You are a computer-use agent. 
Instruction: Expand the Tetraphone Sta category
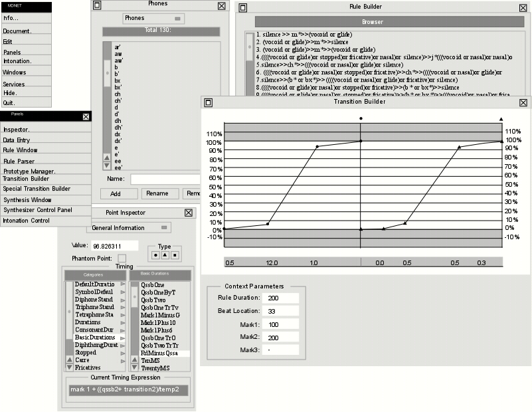pyautogui.click(x=123, y=315)
